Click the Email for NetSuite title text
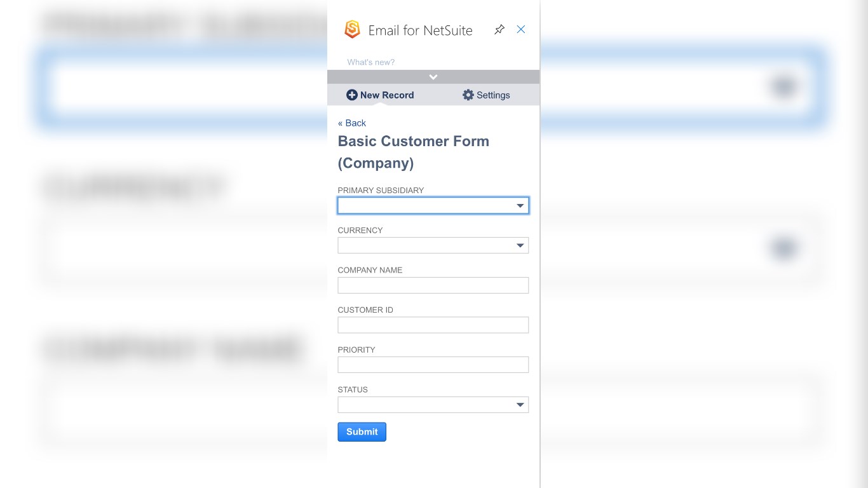The height and width of the screenshot is (488, 868). coord(421,30)
